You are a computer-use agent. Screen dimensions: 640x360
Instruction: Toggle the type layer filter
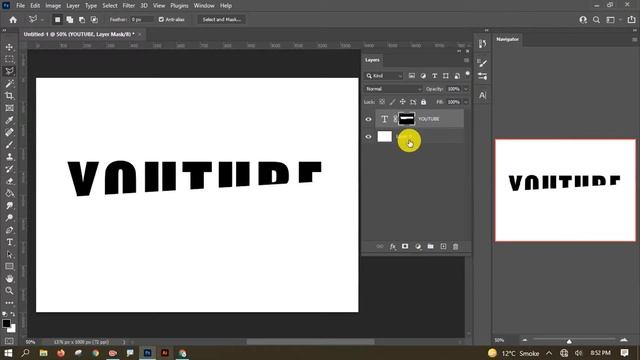coord(434,76)
